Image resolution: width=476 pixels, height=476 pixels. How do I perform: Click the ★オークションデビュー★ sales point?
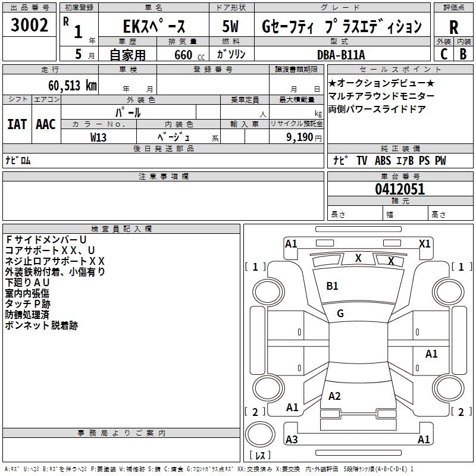[x=381, y=83]
